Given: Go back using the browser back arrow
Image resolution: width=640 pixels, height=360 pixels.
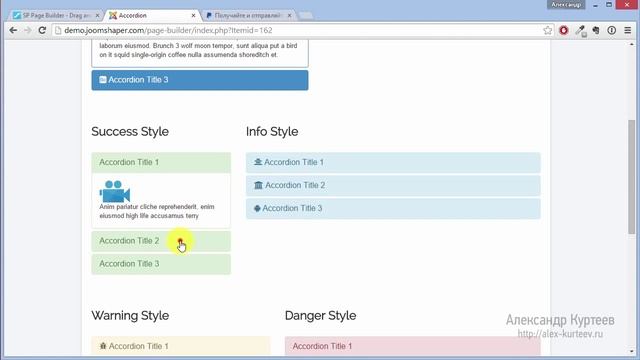Looking at the screenshot, I should pyautogui.click(x=13, y=30).
